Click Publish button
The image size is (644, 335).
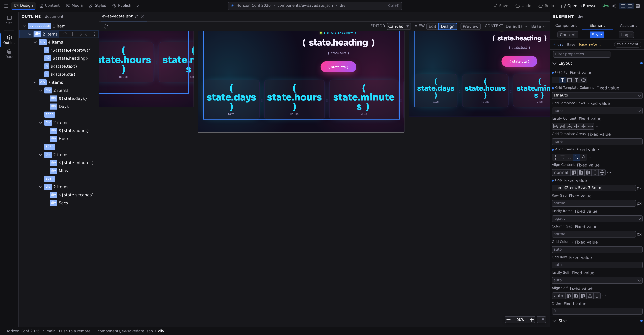122,6
